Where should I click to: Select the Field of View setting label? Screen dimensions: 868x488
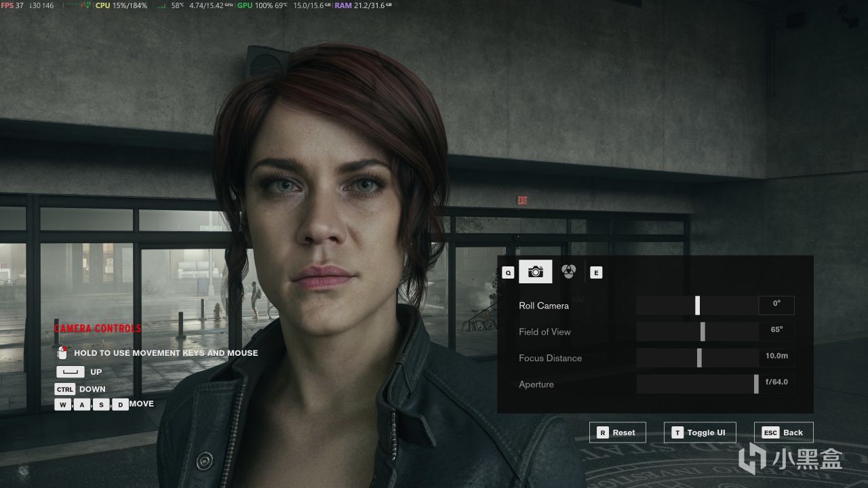click(545, 331)
